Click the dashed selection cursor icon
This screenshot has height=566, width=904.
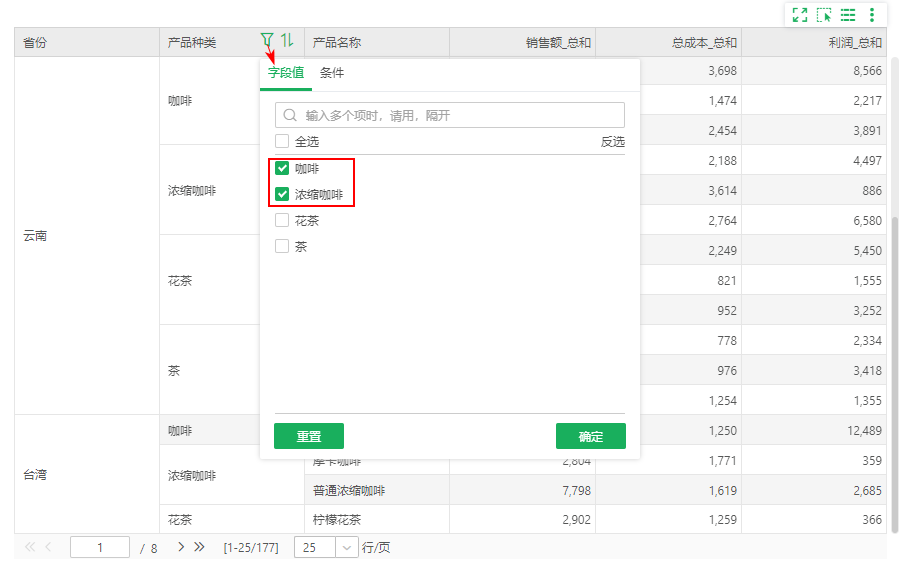point(824,15)
